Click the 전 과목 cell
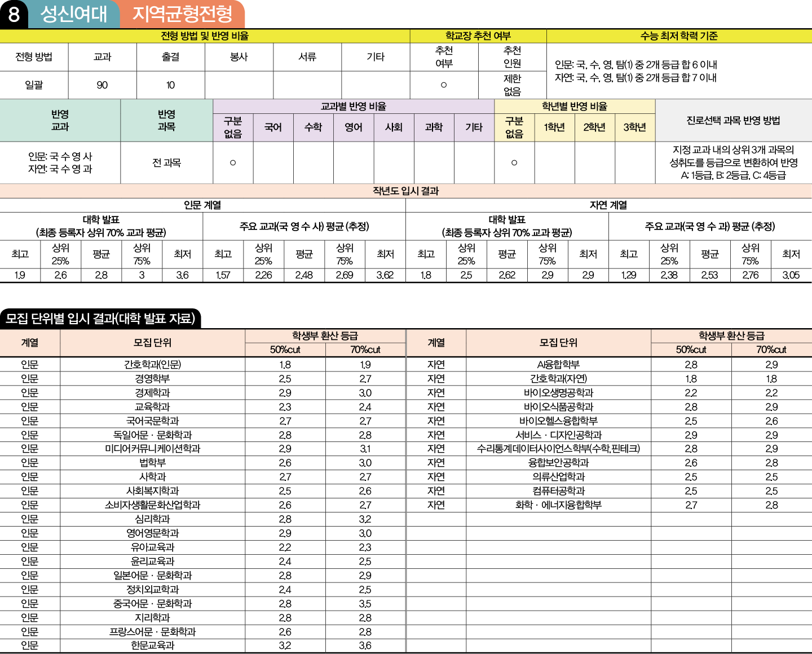812x654 pixels. click(x=166, y=163)
